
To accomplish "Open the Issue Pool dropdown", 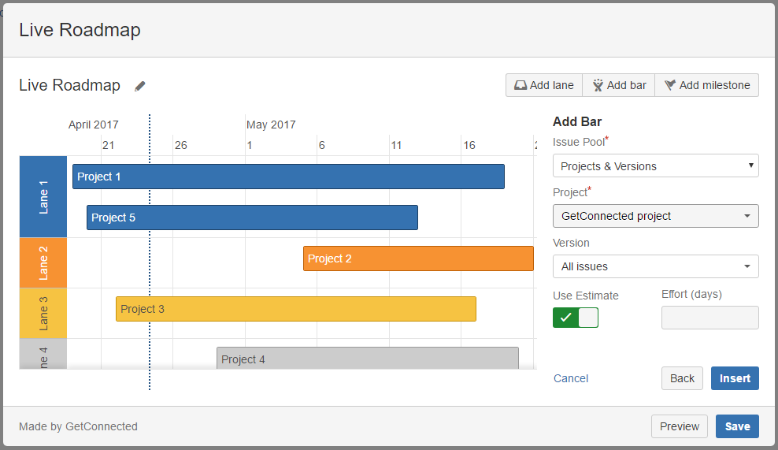I will (655, 166).
